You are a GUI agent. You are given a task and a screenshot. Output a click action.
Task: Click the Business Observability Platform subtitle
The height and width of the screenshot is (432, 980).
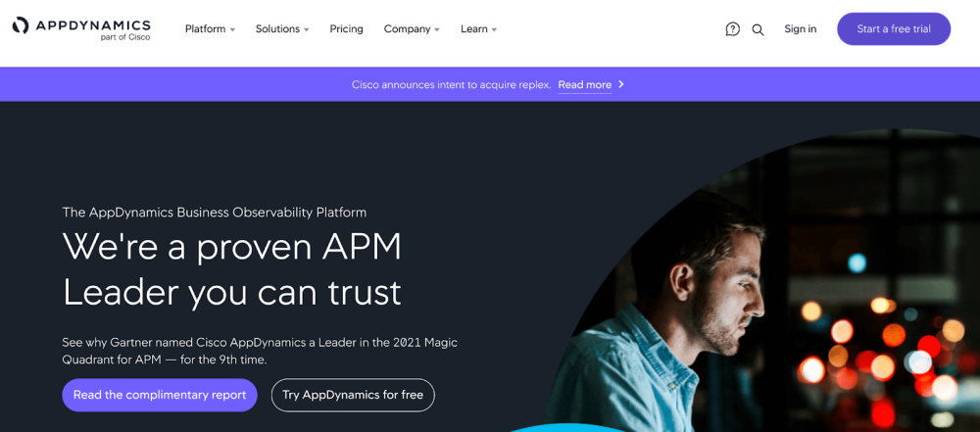coord(215,213)
